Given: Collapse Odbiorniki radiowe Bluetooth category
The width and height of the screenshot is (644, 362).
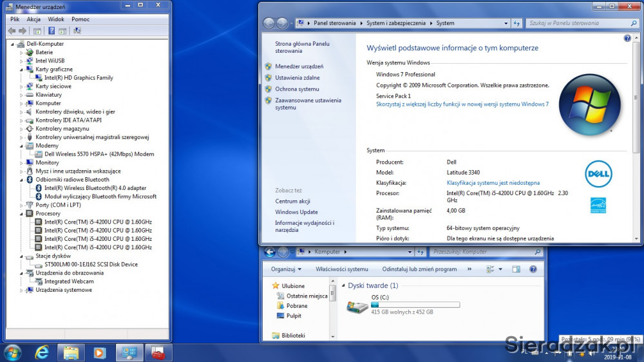Looking at the screenshot, I should click(x=21, y=180).
